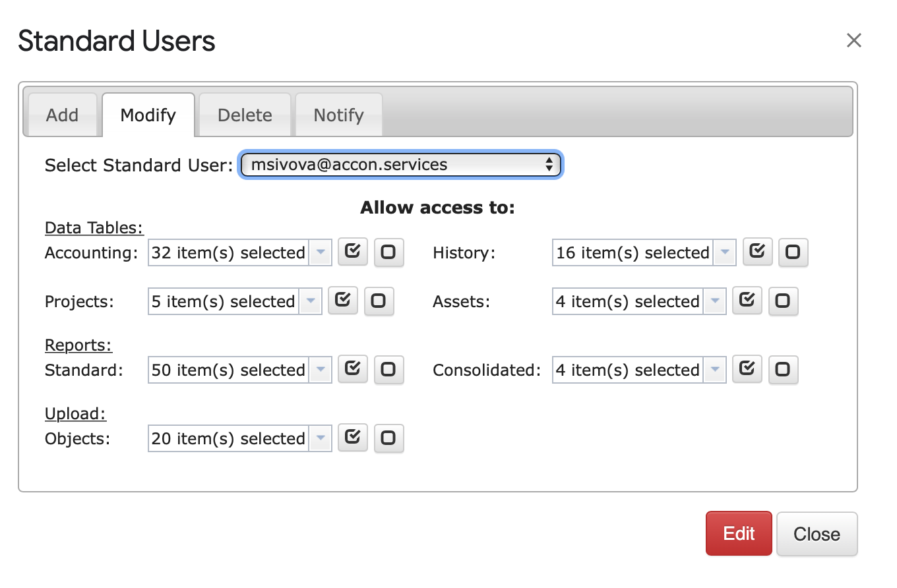The width and height of the screenshot is (897, 588).
Task: Select all Standard reports icon
Action: point(353,369)
